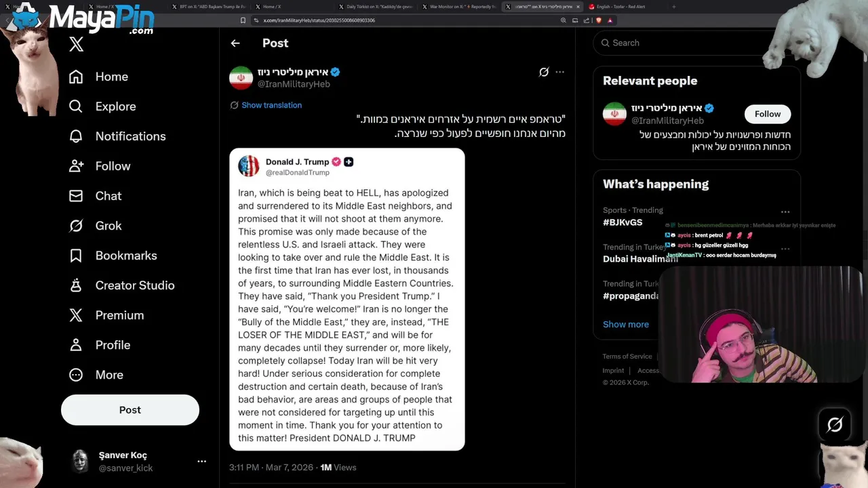Click the browser address bar URL
Image resolution: width=868 pixels, height=488 pixels.
pos(319,20)
